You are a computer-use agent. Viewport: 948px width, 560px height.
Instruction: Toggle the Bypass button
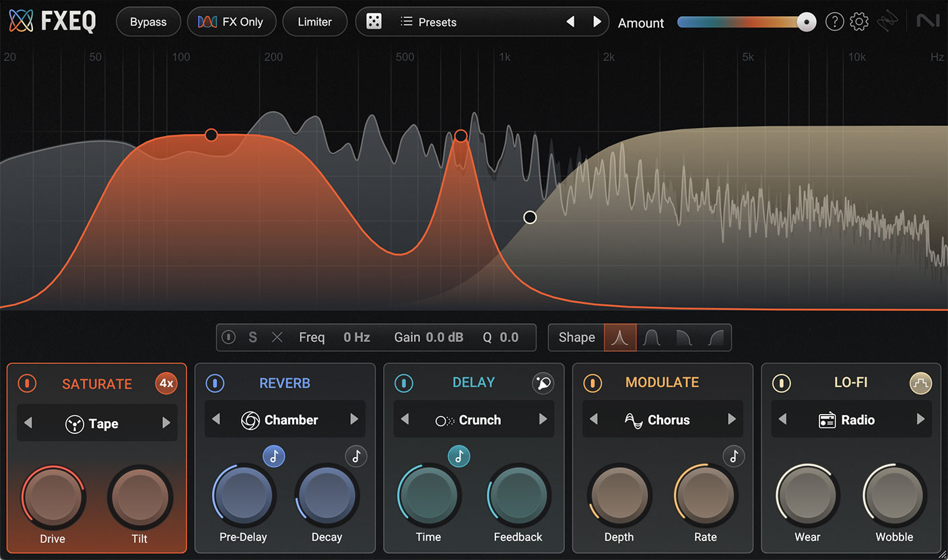pyautogui.click(x=148, y=22)
